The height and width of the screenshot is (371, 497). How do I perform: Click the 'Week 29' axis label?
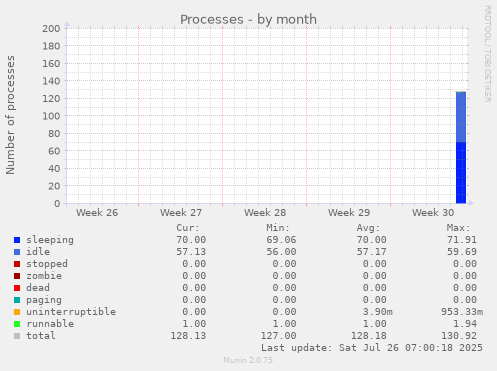pos(349,213)
